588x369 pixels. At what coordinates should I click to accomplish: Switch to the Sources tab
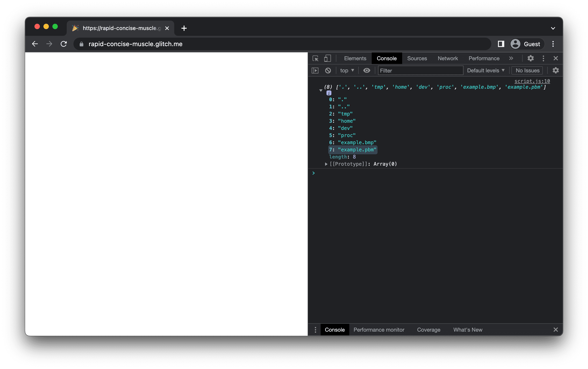click(x=418, y=58)
